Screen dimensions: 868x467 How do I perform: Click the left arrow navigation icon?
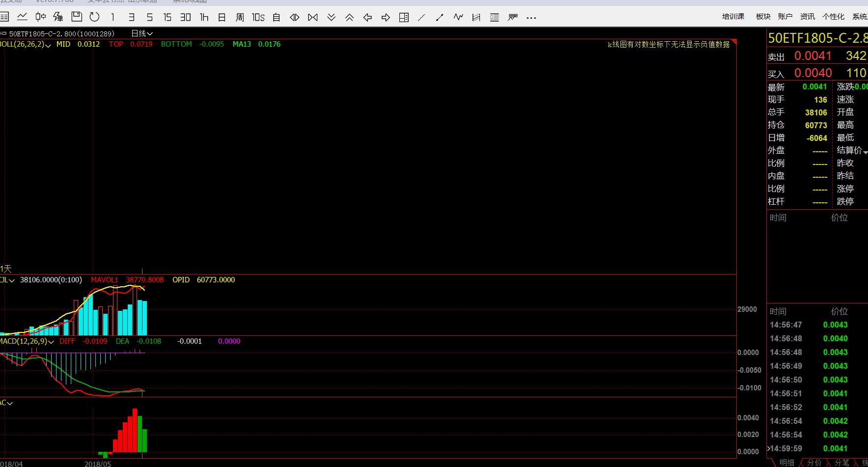coord(367,18)
